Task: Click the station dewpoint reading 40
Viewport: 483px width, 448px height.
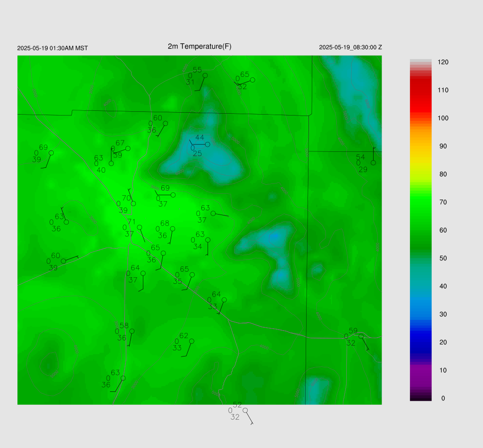Action: (x=101, y=170)
